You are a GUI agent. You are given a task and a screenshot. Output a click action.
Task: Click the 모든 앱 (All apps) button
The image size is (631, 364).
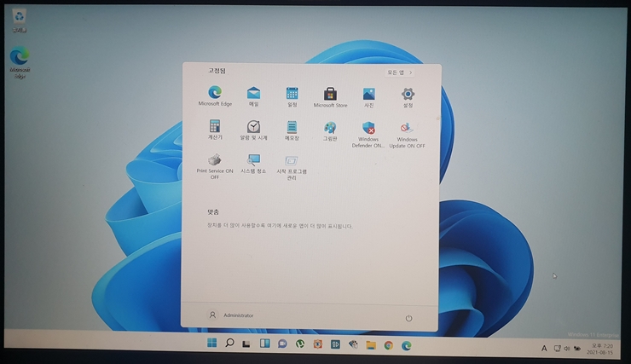point(399,72)
